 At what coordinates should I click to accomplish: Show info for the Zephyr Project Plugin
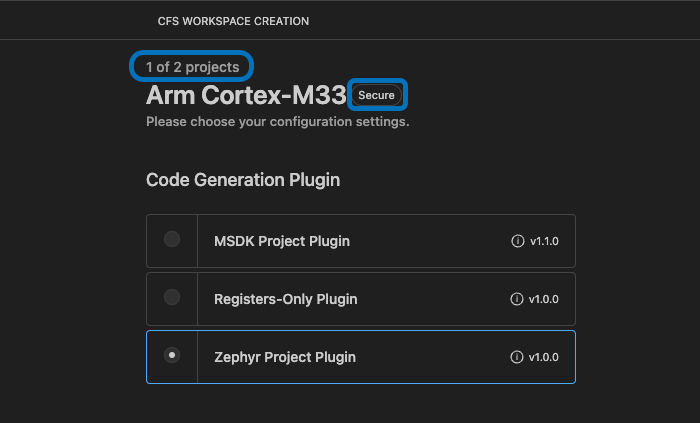pyautogui.click(x=517, y=357)
